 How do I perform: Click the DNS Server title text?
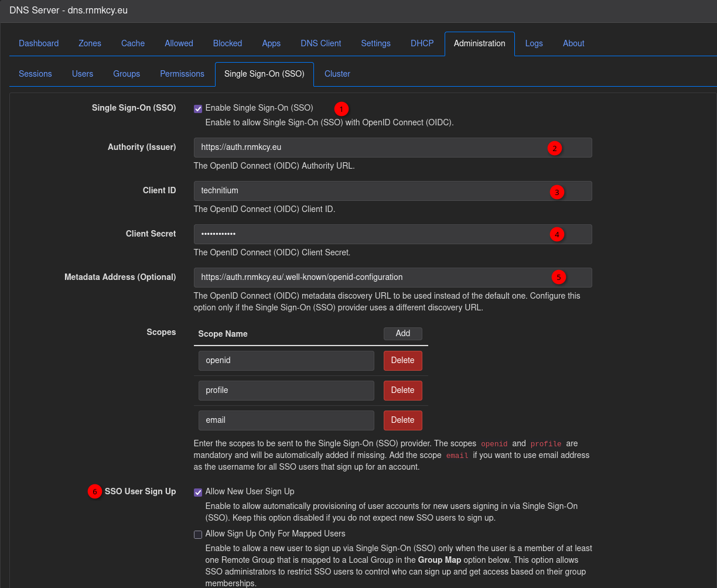[69, 10]
